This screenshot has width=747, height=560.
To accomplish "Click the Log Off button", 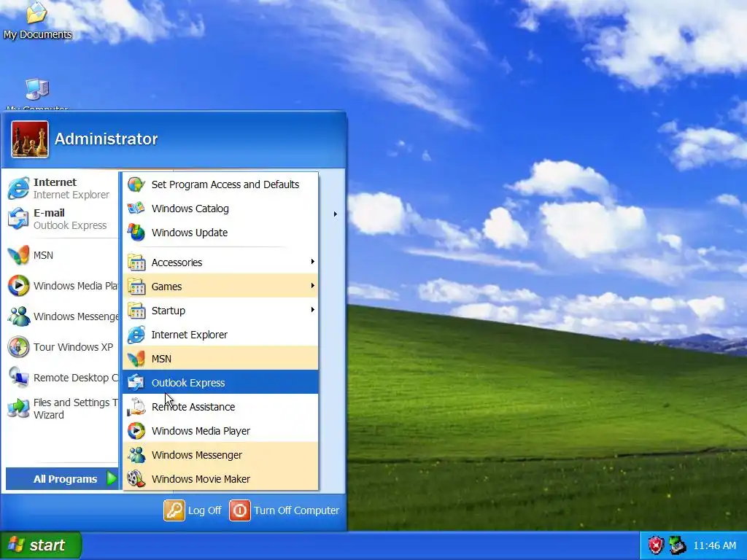I will tap(193, 510).
